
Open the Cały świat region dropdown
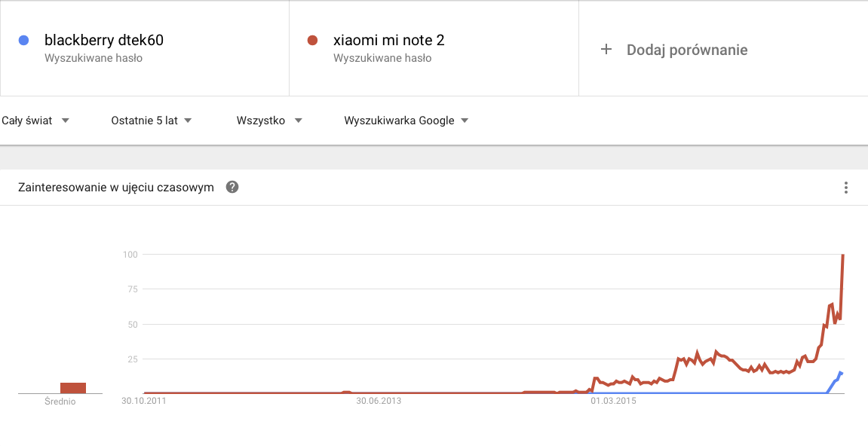(x=35, y=121)
